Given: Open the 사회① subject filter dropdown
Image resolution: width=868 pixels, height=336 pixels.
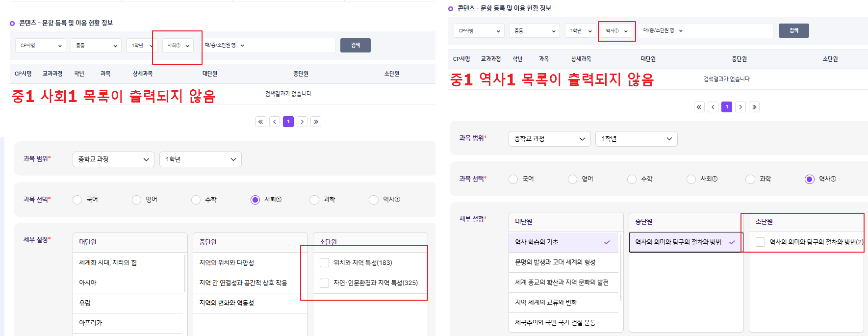Looking at the screenshot, I should [178, 46].
